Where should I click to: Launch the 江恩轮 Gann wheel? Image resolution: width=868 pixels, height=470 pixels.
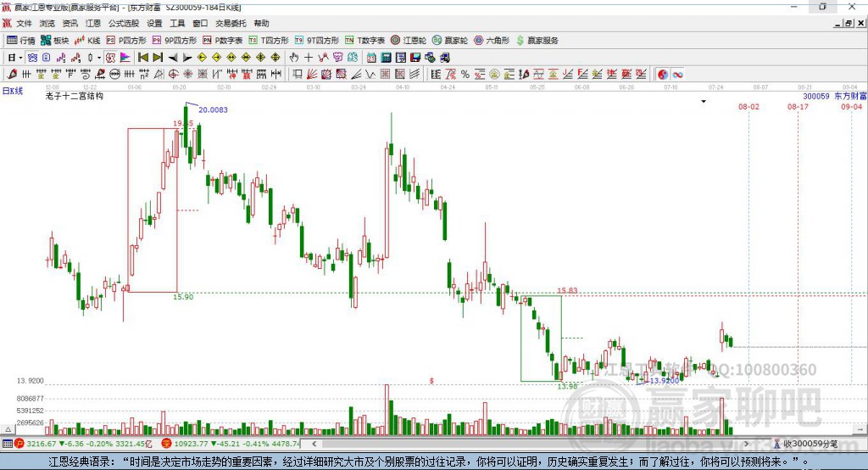409,41
